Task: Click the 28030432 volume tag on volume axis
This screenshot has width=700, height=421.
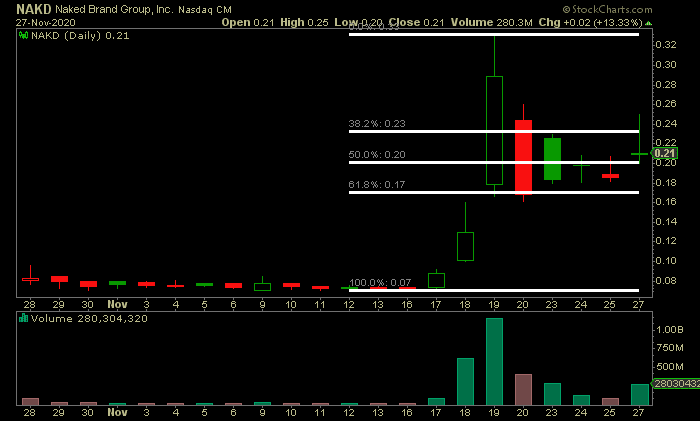Action: 676,383
